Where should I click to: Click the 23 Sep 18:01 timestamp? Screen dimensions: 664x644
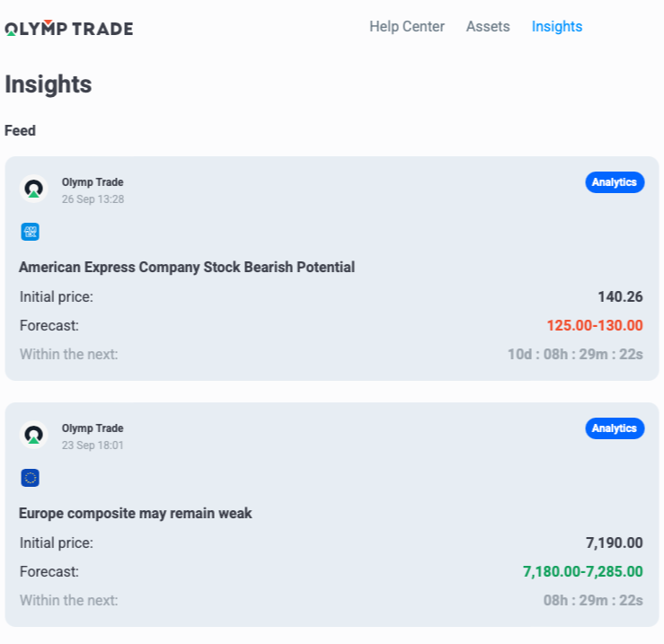tap(93, 446)
